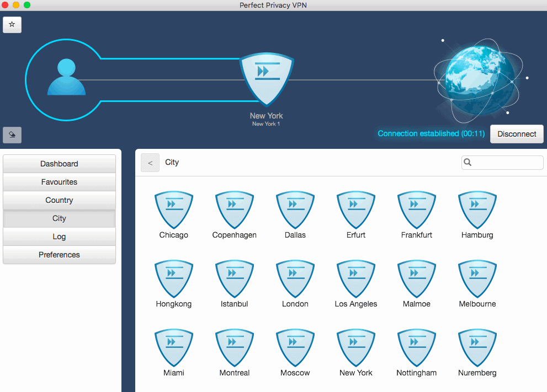
Task: Select the Hongkong server icon
Action: click(173, 279)
